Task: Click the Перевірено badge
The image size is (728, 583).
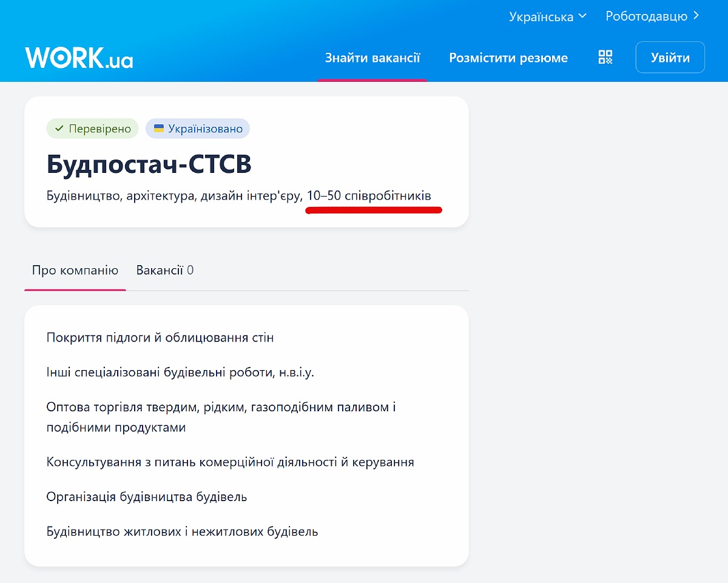Action: [92, 128]
